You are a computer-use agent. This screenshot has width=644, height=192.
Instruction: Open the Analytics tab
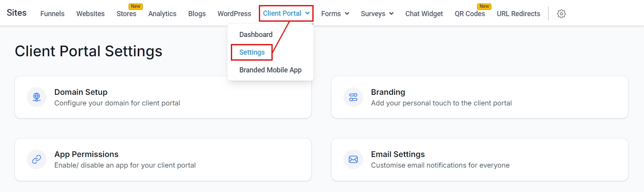[162, 14]
